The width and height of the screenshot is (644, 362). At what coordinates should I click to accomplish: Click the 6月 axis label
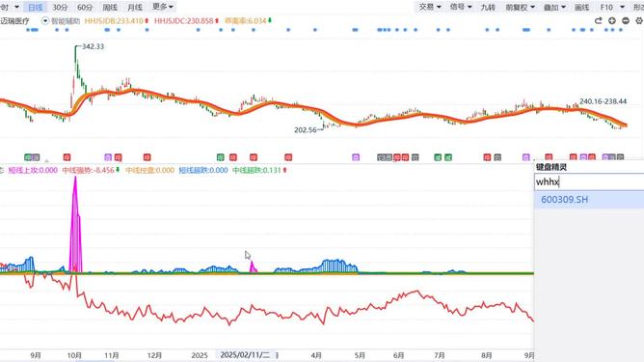(398, 355)
